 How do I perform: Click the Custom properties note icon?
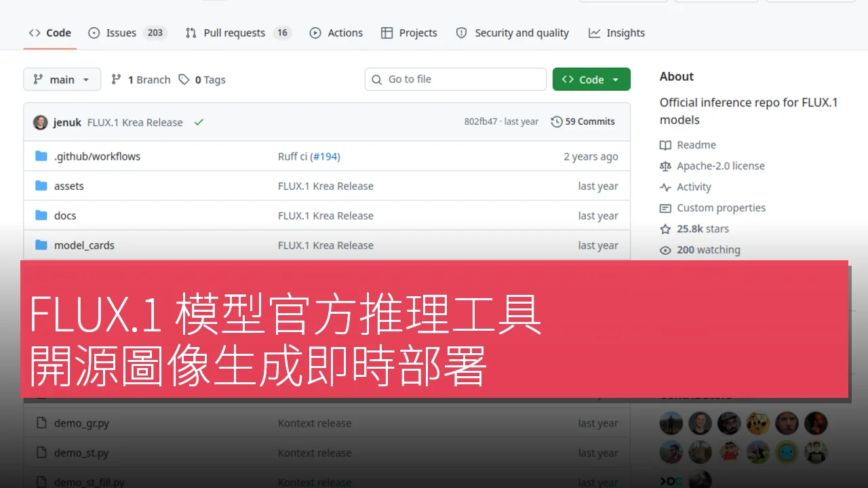coord(665,208)
